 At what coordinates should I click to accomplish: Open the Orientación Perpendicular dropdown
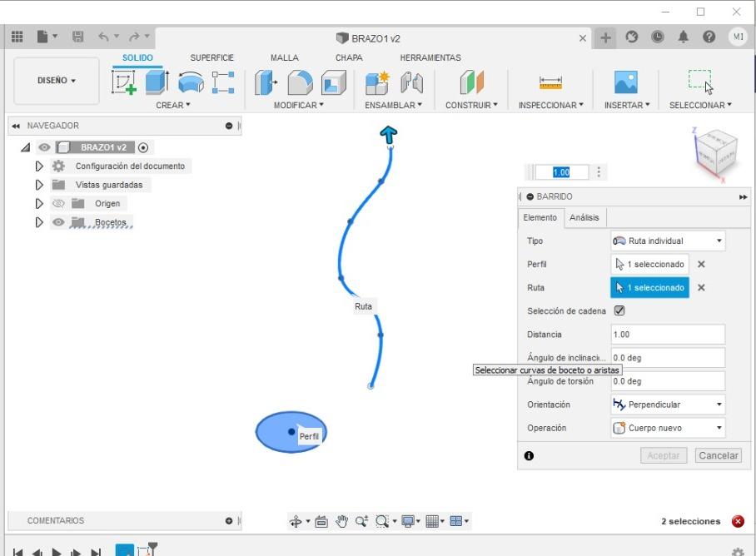click(668, 405)
